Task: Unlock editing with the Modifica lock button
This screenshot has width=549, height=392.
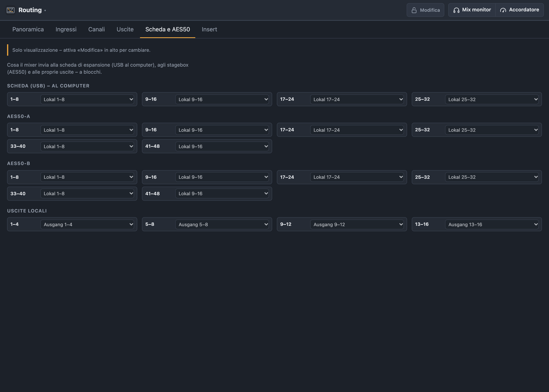Action: click(x=425, y=10)
